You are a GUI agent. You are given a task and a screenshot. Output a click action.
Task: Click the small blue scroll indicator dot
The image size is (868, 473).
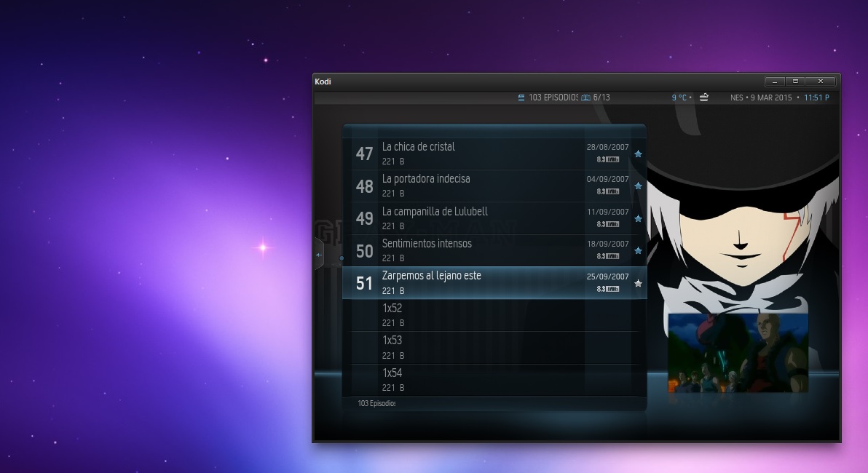pos(340,258)
